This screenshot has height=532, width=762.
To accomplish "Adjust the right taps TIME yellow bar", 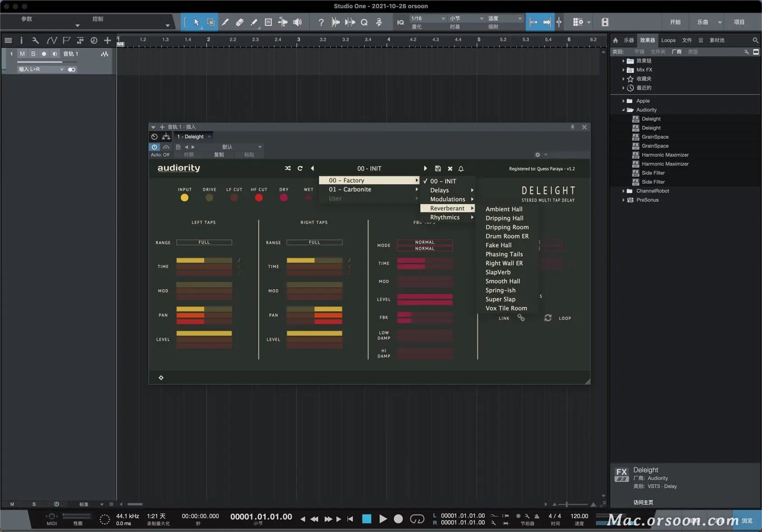I will [314, 260].
